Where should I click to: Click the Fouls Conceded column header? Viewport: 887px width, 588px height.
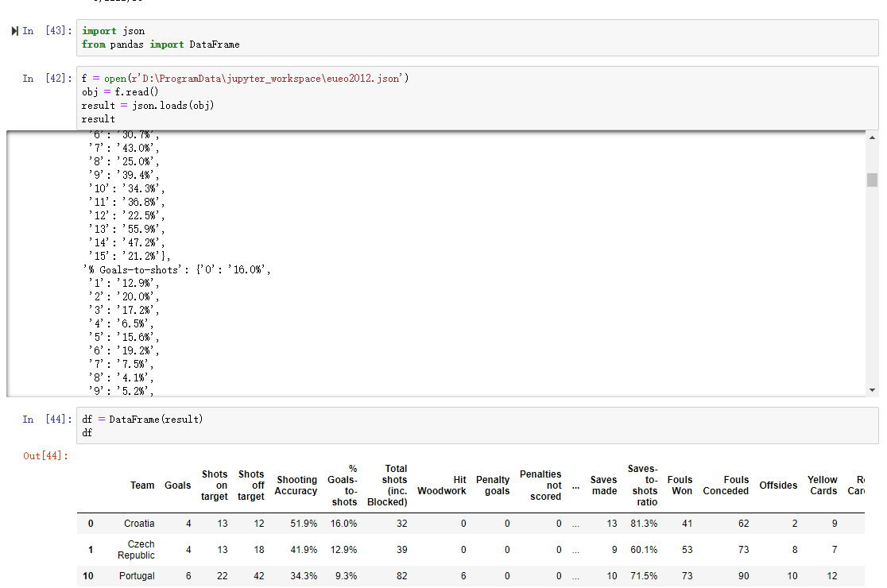(x=726, y=485)
